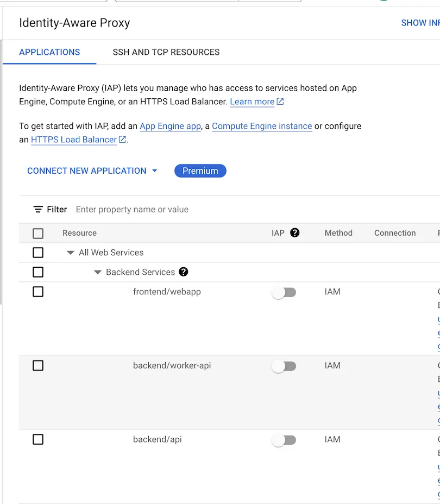Collapse the All Web Services tree
The image size is (440, 504).
tap(71, 253)
